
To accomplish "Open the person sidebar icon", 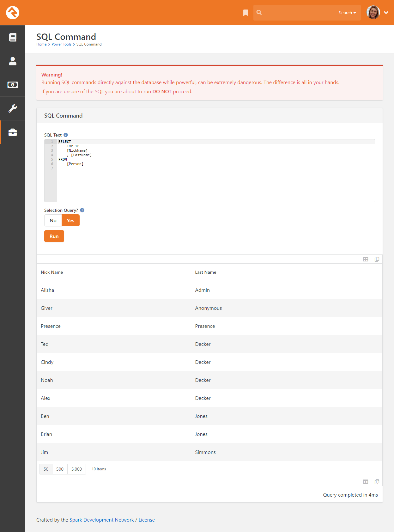I will [13, 61].
